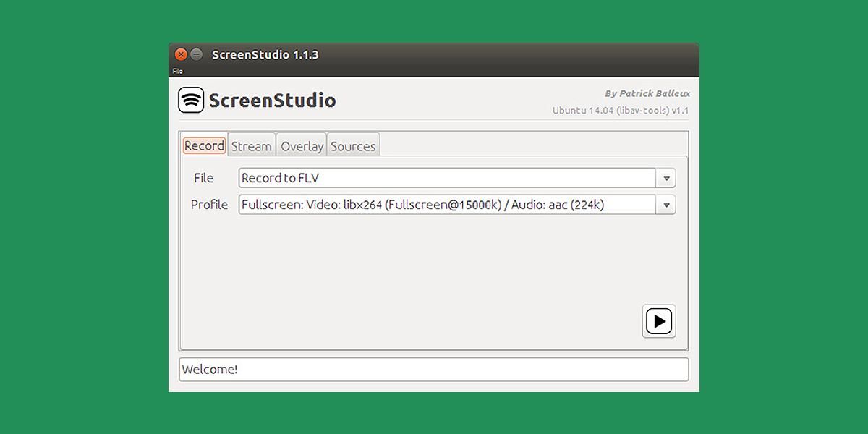
Task: Expand the File format dropdown arrow
Action: pos(665,178)
